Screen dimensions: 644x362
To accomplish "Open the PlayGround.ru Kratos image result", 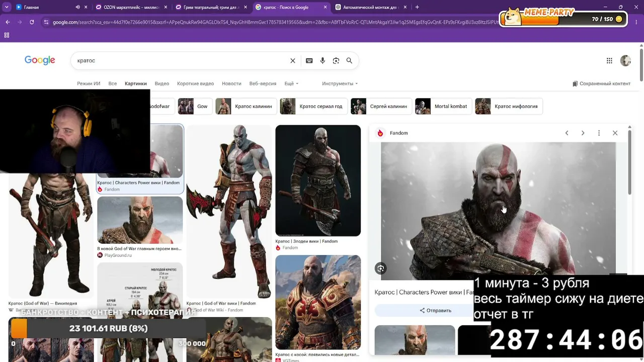I will coord(140,220).
